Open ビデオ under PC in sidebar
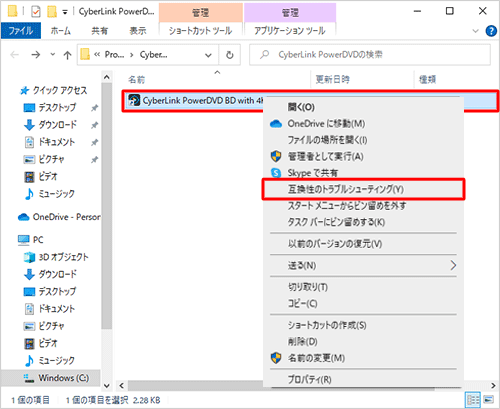 (41, 343)
